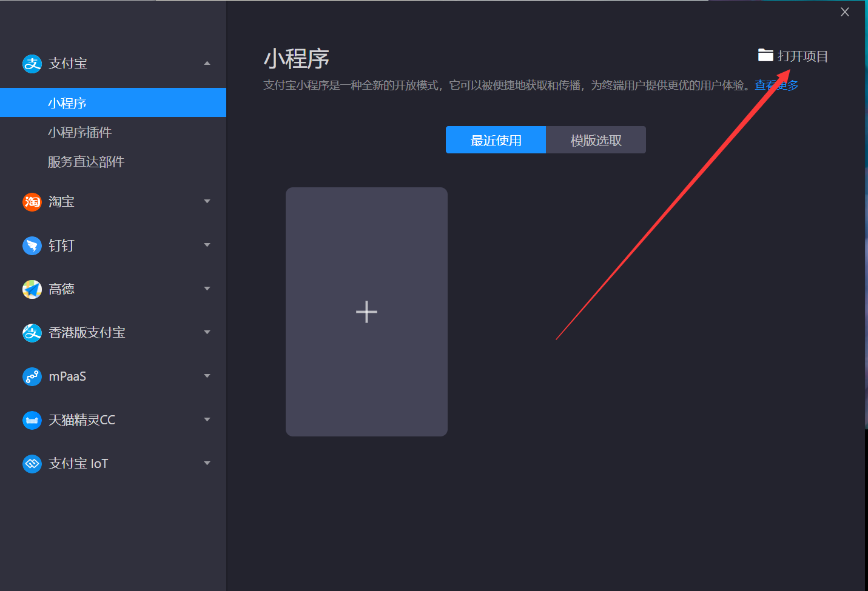Expand the 钉钉 section arrow
868x591 pixels.
(x=207, y=245)
